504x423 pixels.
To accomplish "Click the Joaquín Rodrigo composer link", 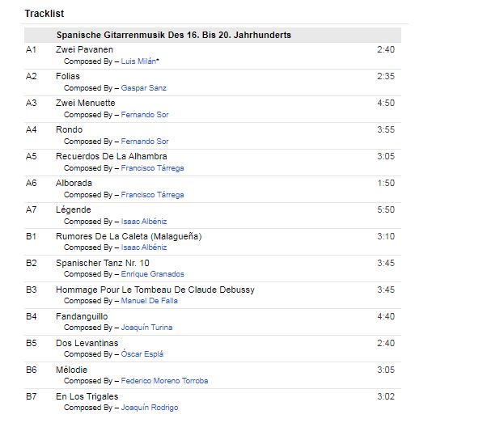I will 149,408.
